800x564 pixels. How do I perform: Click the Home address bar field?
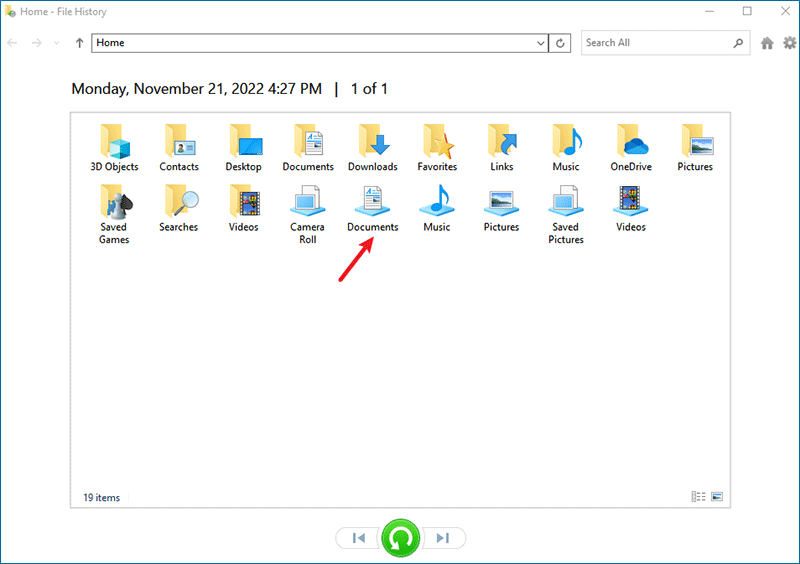click(313, 43)
